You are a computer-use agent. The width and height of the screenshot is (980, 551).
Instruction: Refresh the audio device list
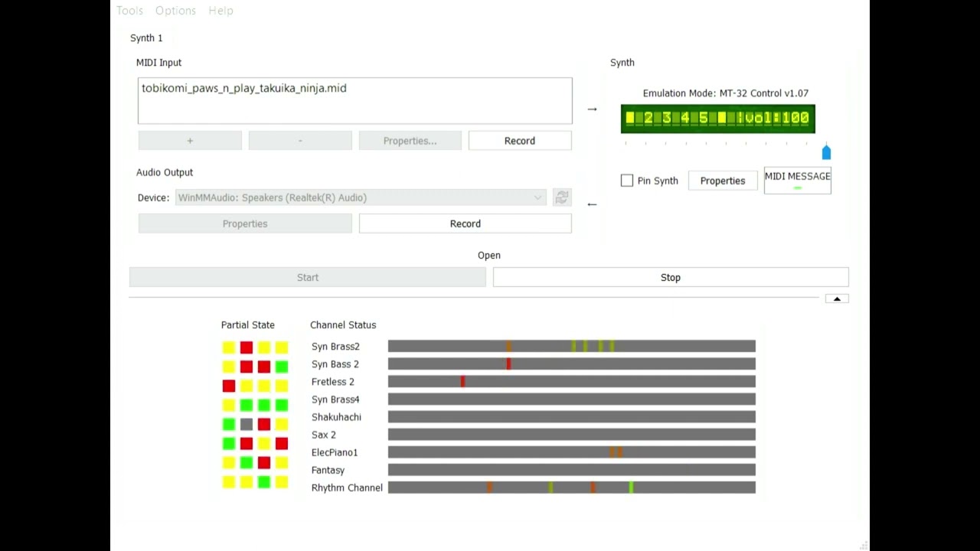(562, 197)
